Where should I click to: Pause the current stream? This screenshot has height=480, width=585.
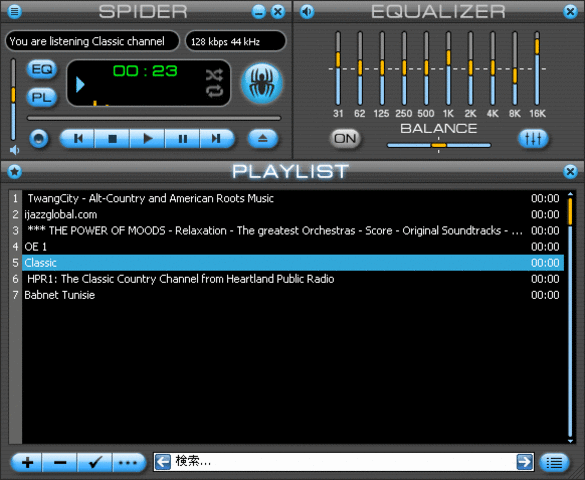pyautogui.click(x=182, y=139)
